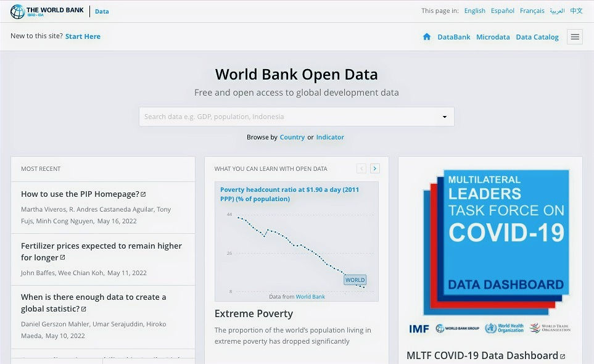Click the date 'May 11, 2022'
Screen dimensions: 594x364
[x=127, y=273]
